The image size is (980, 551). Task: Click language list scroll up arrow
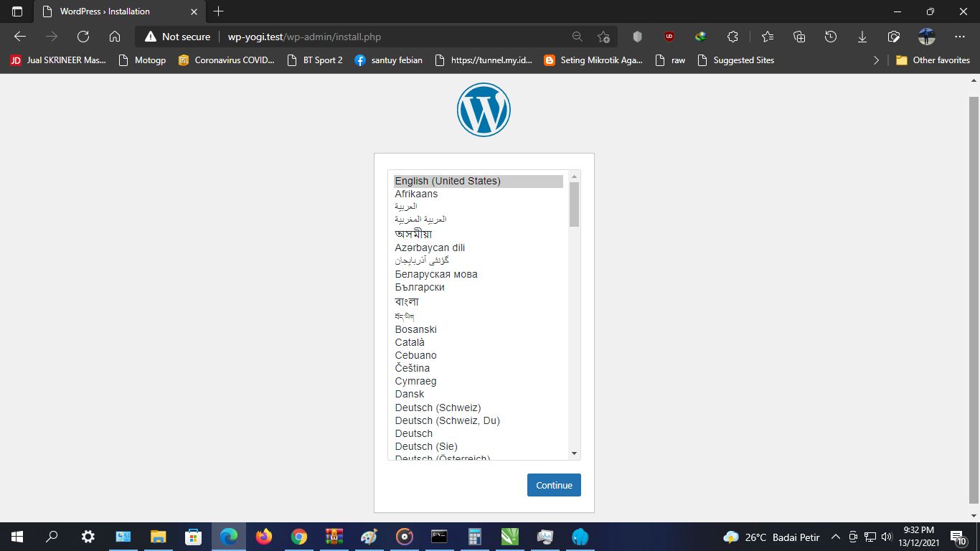(574, 176)
